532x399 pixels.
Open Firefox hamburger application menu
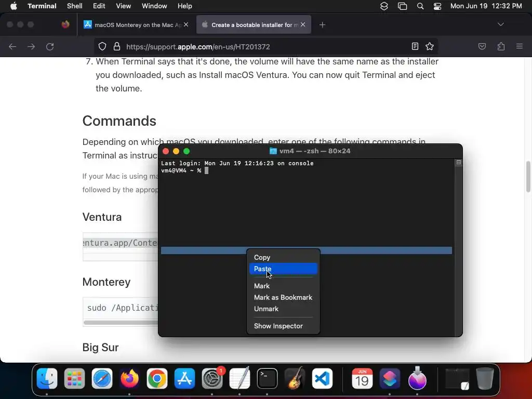pyautogui.click(x=520, y=46)
